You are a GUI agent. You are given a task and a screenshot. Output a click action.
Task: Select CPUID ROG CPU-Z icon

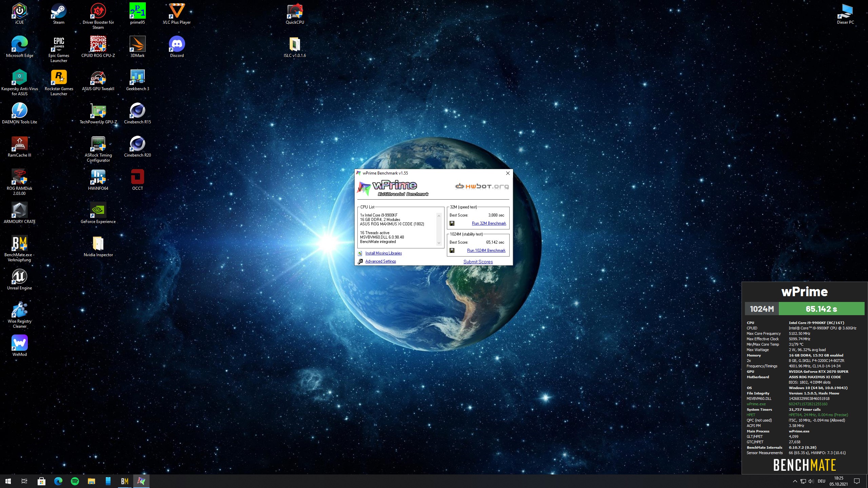[98, 47]
